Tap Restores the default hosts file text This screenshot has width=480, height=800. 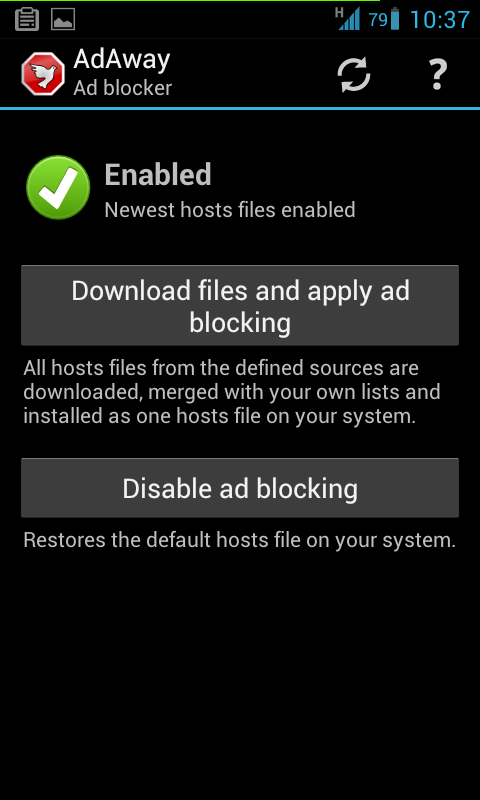239,540
